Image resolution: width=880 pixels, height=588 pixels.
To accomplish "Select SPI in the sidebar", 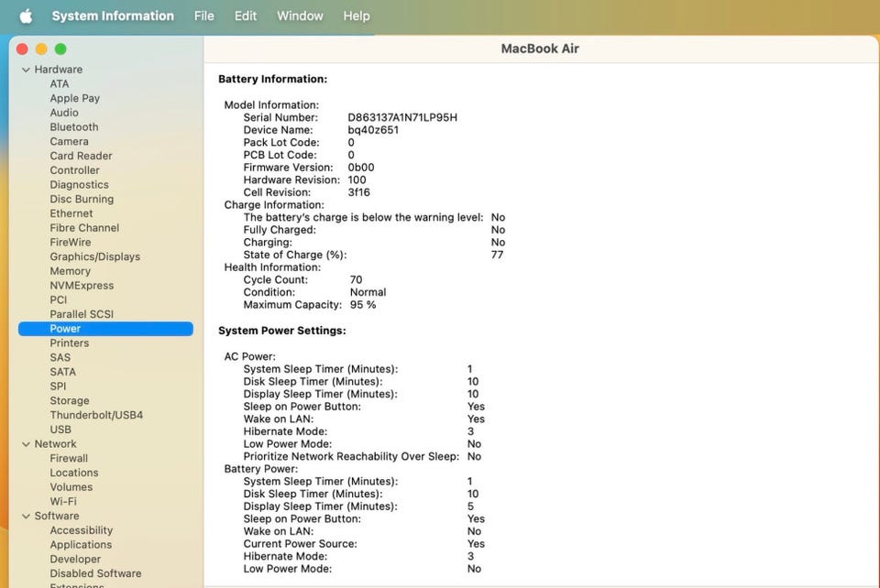I will [58, 387].
